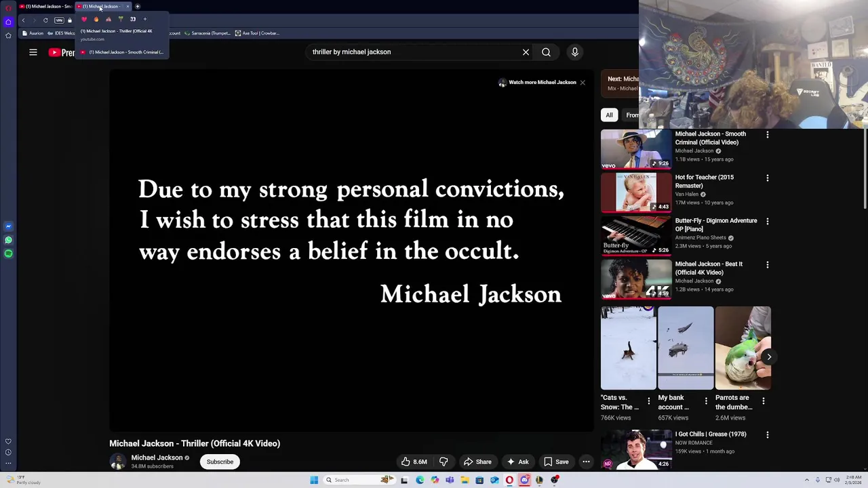Image resolution: width=868 pixels, height=488 pixels.
Task: Open Butter-Fly Digimon piano thumbnail
Action: pyautogui.click(x=636, y=235)
